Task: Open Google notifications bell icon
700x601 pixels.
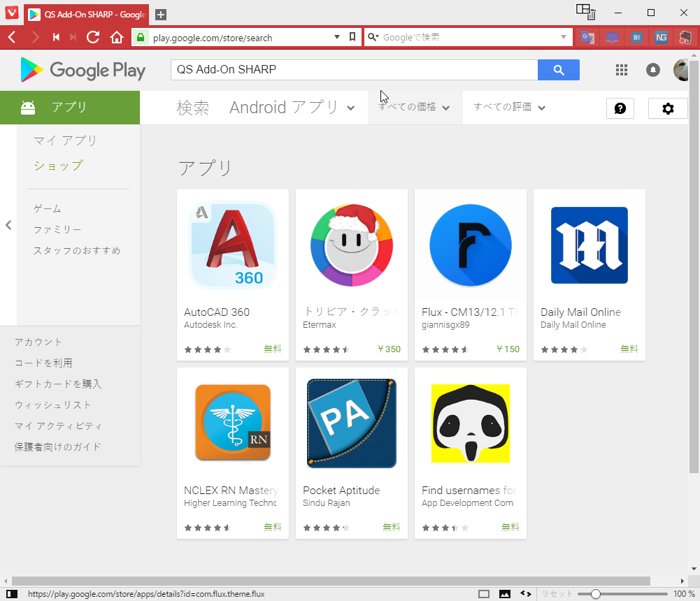Action: [652, 70]
